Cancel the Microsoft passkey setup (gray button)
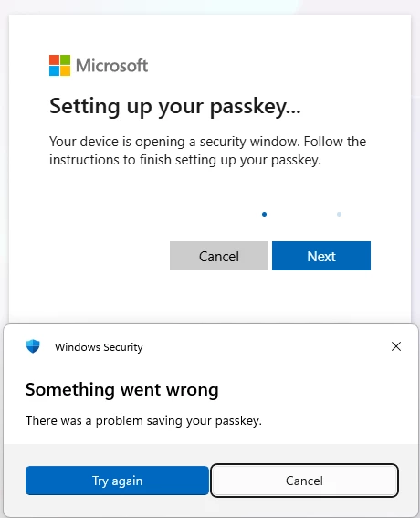The image size is (420, 518). (x=219, y=256)
